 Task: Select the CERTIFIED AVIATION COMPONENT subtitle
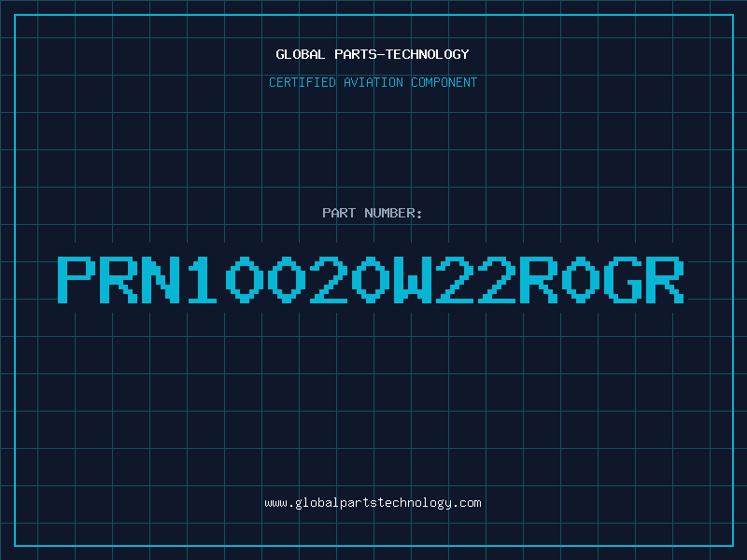tap(373, 82)
